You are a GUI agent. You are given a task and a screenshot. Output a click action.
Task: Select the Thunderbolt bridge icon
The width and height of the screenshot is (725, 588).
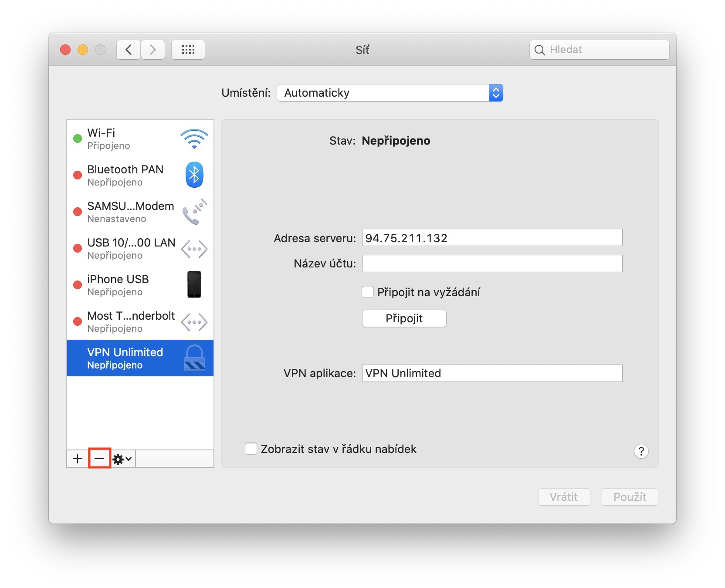tap(194, 322)
